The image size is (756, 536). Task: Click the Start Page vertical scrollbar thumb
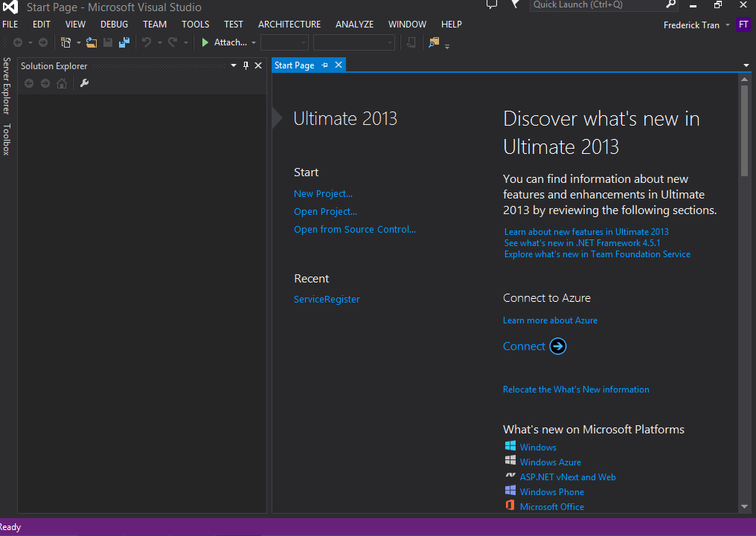744,131
